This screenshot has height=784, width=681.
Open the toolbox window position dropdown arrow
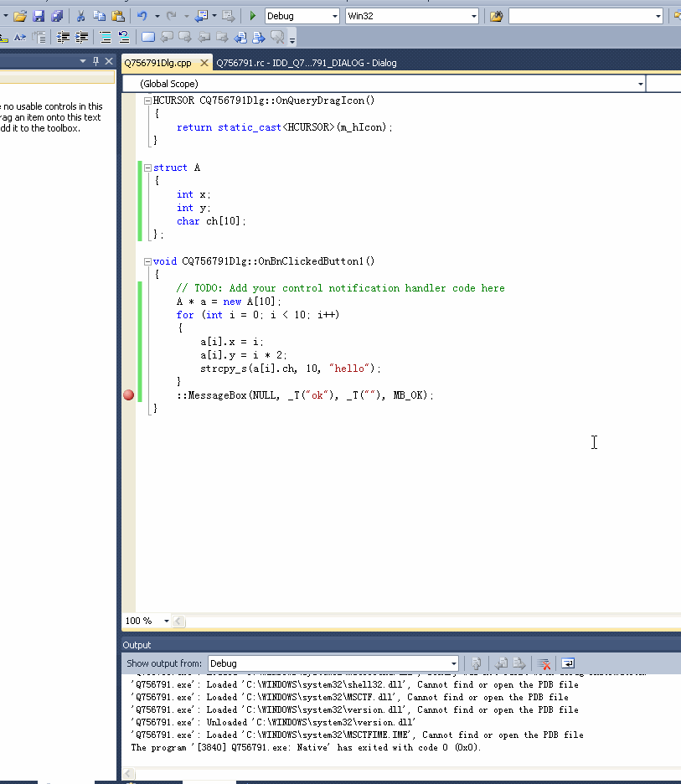click(x=83, y=61)
